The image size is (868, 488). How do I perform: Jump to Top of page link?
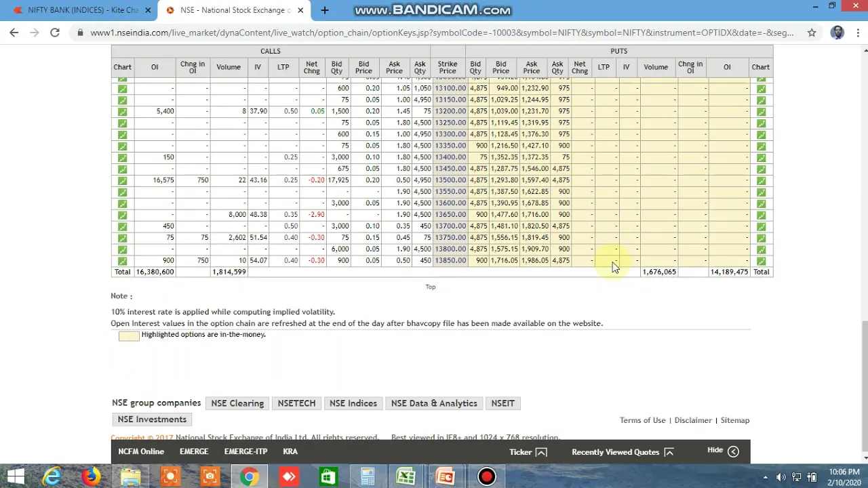tap(430, 287)
